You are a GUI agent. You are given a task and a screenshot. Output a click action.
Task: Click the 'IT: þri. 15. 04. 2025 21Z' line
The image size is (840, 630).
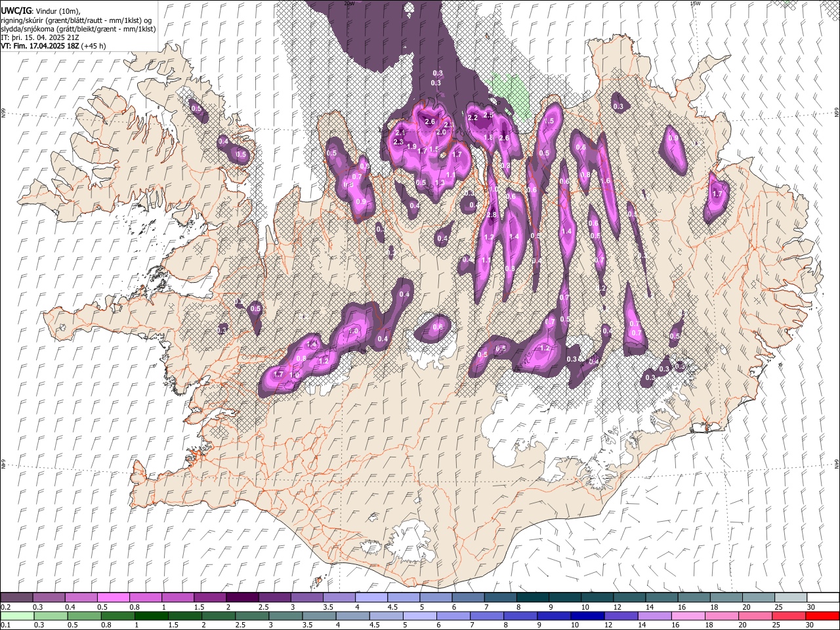click(x=39, y=37)
